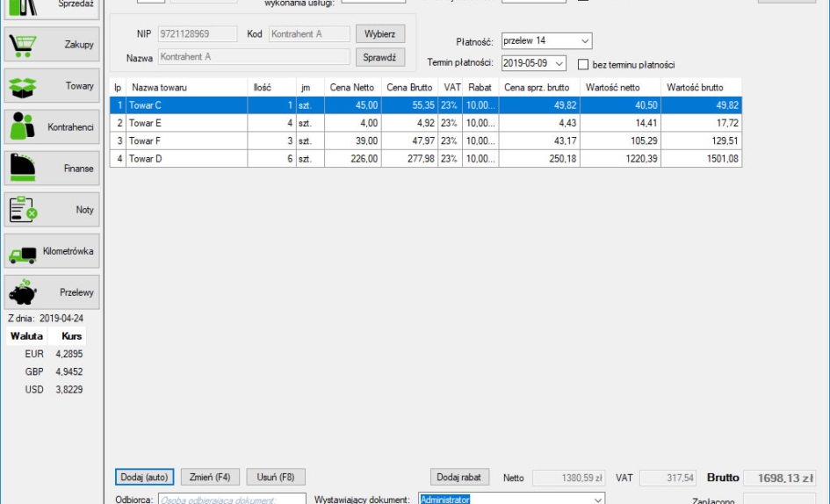Image resolution: width=830 pixels, height=504 pixels.
Task: Click the Dodaj (auto) button
Action: [144, 477]
